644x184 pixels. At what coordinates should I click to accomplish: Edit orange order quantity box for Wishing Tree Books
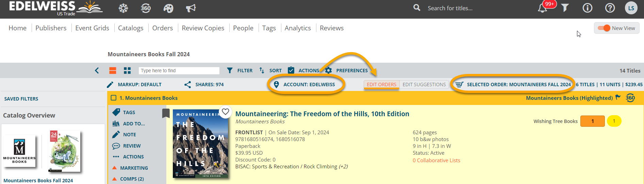coord(592,121)
